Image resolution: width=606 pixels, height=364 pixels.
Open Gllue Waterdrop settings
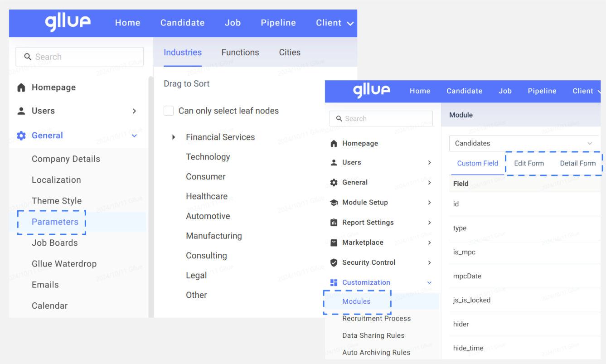point(64,264)
